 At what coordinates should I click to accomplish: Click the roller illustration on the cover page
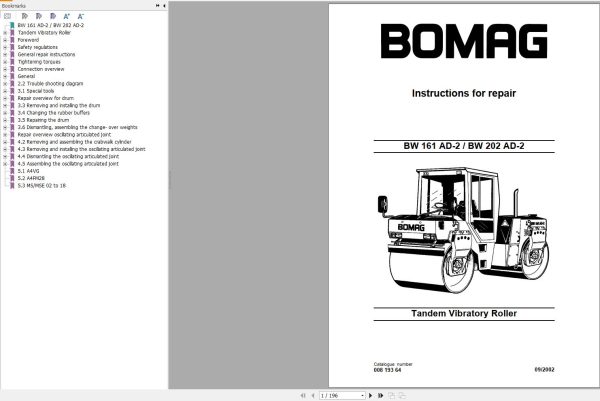pos(463,229)
